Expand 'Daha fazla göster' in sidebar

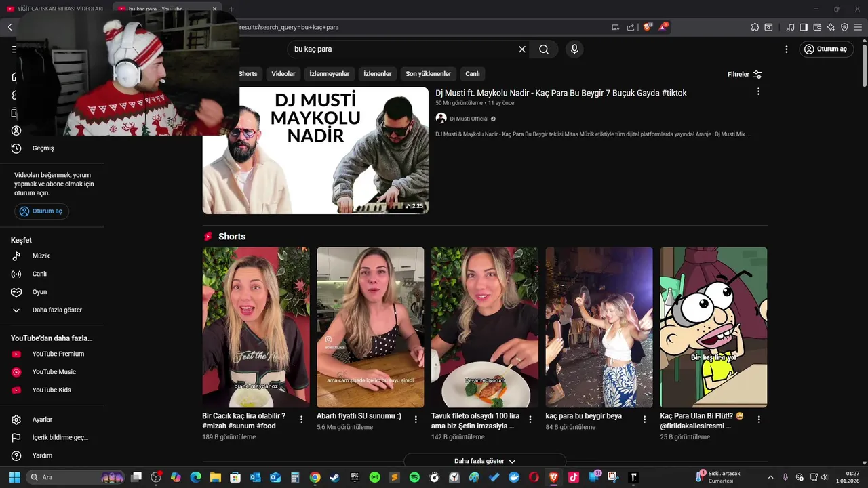[52, 310]
